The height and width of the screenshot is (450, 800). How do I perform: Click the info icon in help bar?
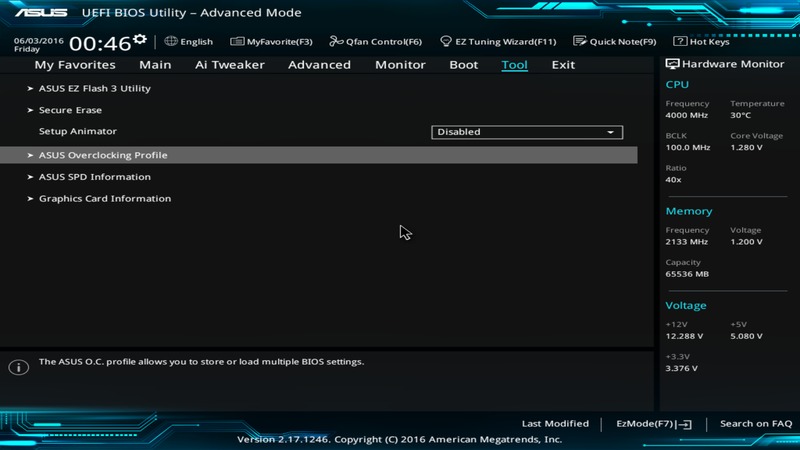point(18,367)
